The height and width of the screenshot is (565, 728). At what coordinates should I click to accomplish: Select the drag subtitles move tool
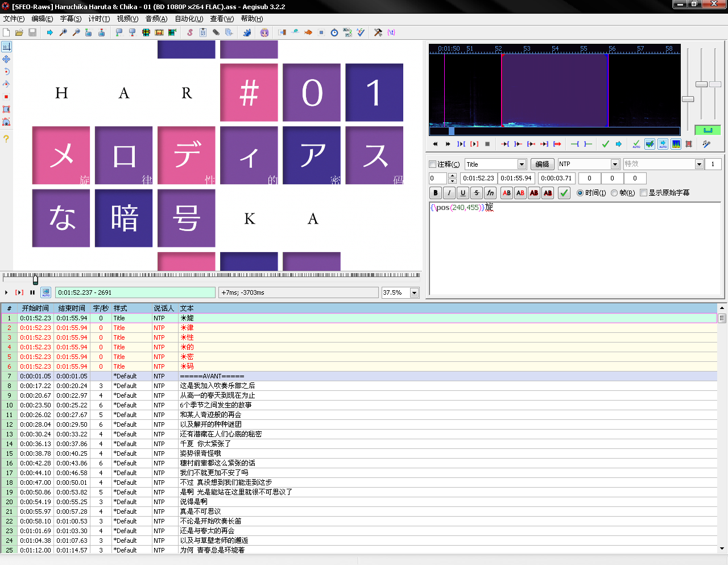(x=6, y=59)
